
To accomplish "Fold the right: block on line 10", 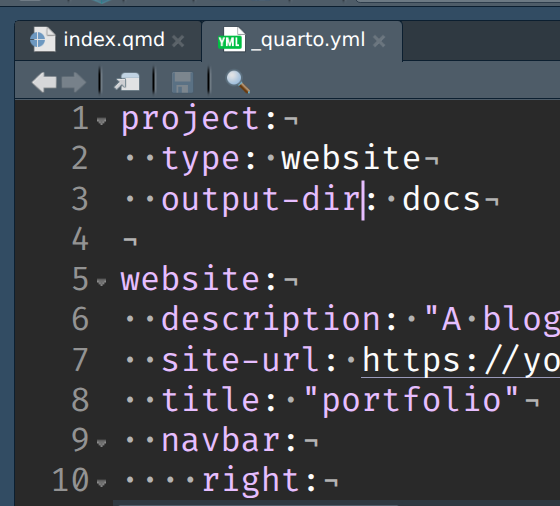I will tap(101, 483).
